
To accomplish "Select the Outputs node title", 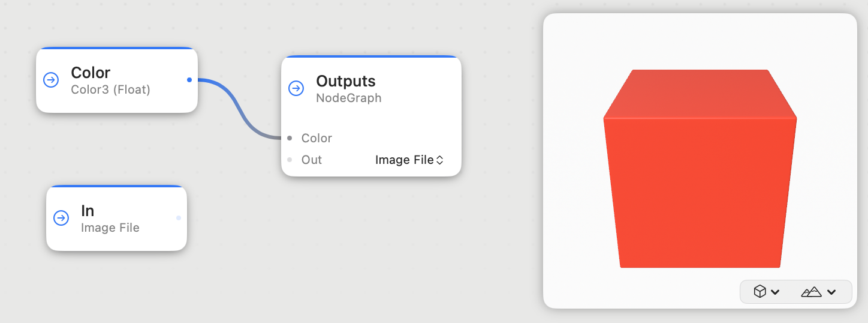I will coord(346,81).
